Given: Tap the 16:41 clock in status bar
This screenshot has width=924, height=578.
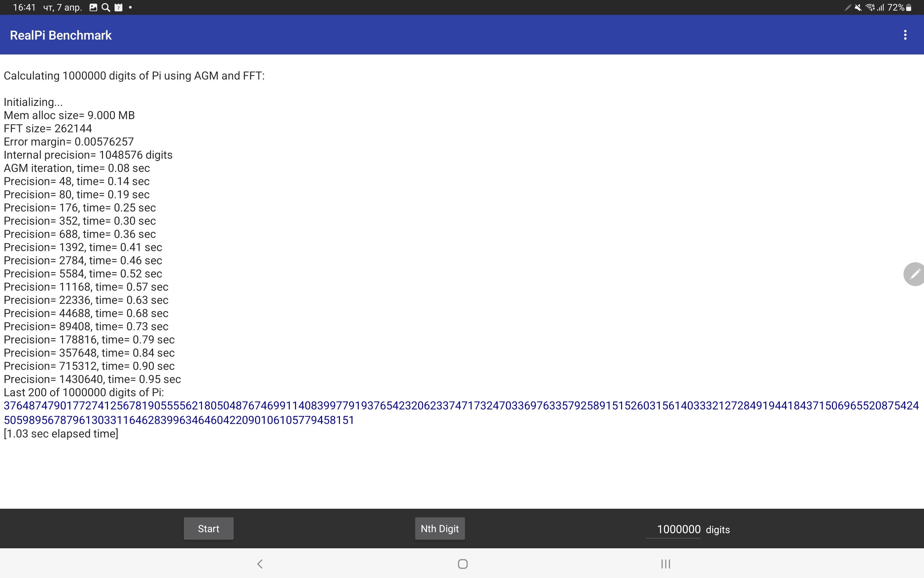Looking at the screenshot, I should point(24,7).
